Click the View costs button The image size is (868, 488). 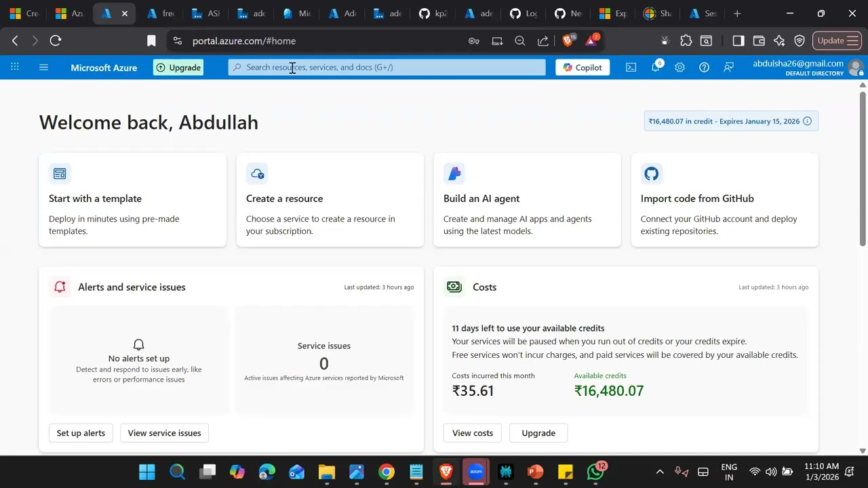[473, 433]
